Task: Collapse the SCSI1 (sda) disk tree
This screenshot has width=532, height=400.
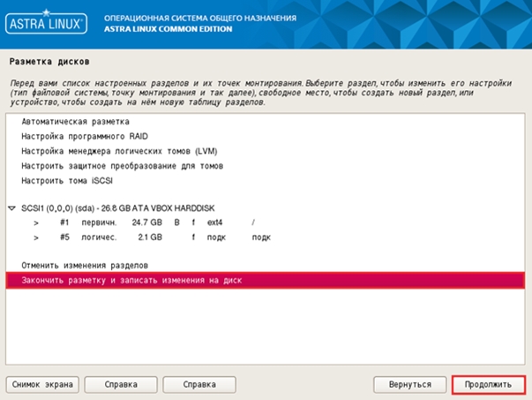Action: tap(11, 208)
